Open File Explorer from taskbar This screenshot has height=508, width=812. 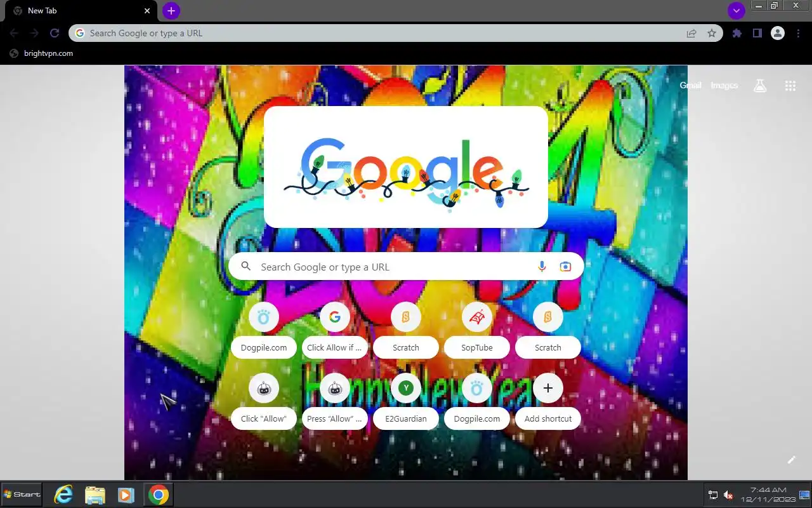[95, 494]
